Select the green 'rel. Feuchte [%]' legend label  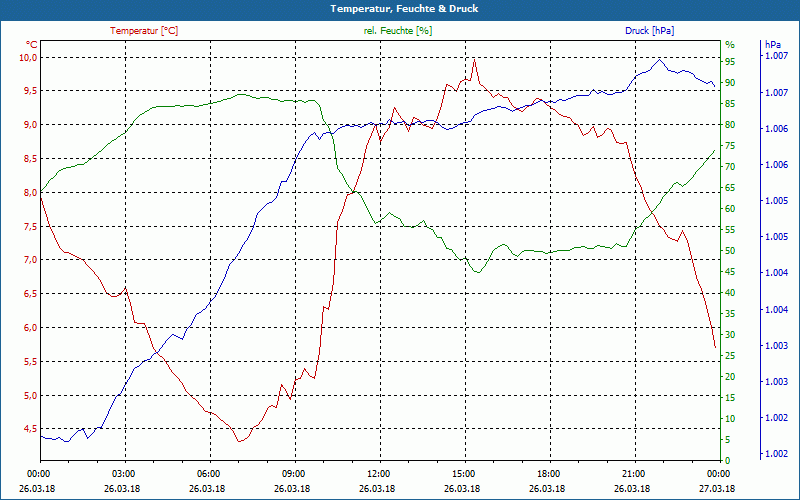click(397, 31)
